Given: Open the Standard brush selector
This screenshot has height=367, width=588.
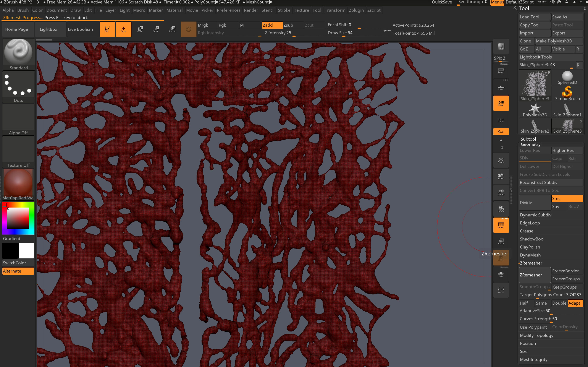Looking at the screenshot, I should click(18, 55).
